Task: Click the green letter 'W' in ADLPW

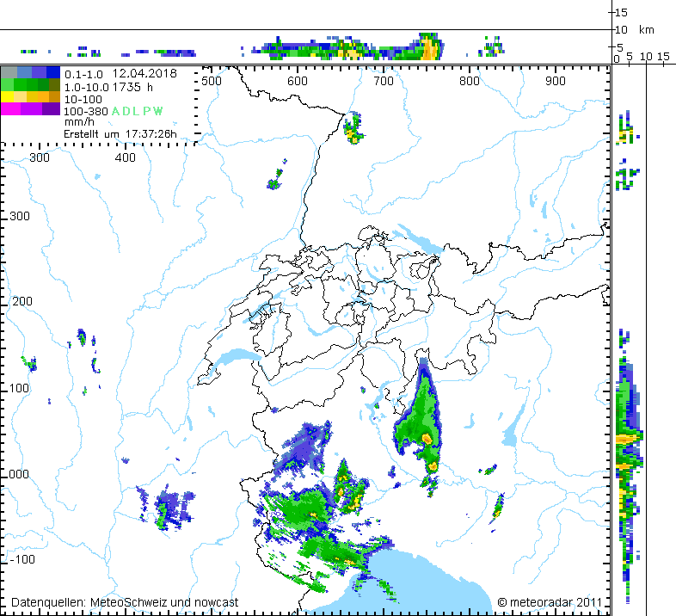Action: pyautogui.click(x=157, y=111)
